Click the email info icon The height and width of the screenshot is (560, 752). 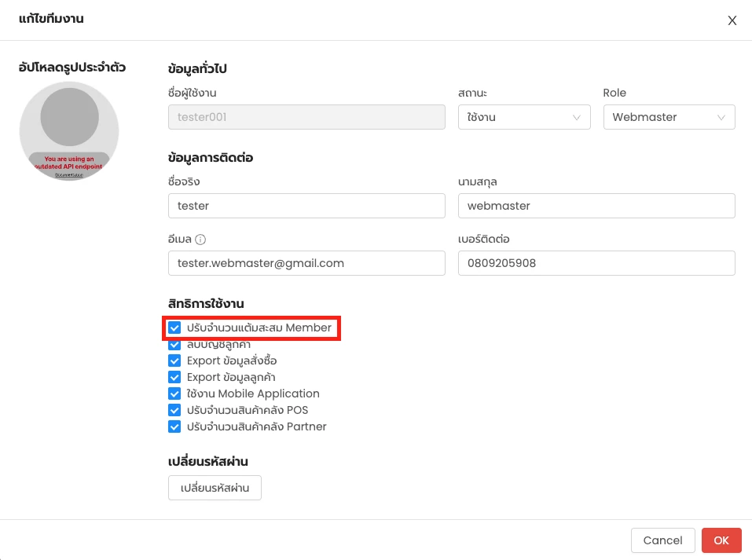point(200,240)
